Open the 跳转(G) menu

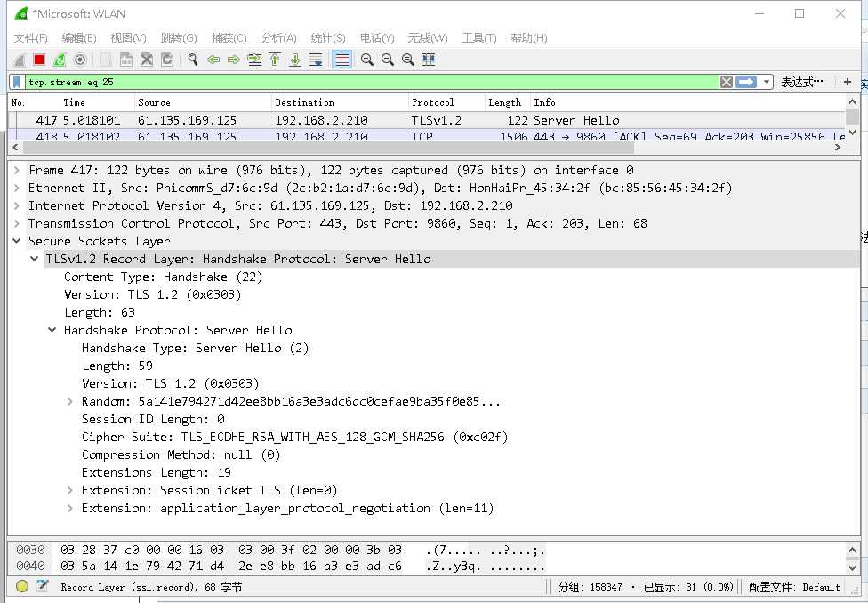[x=179, y=37]
